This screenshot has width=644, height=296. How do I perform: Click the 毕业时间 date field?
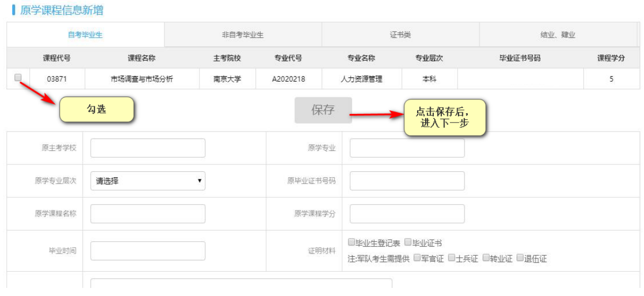point(148,251)
